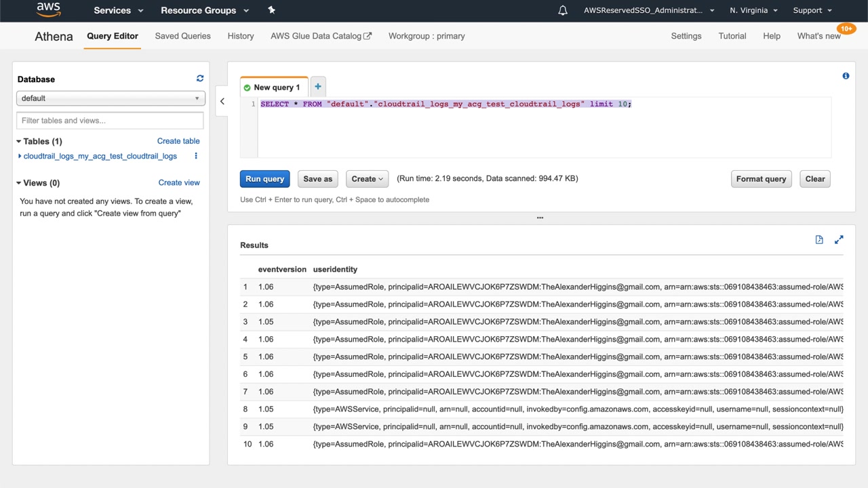Open the History tab
This screenshot has height=488, width=868.
tap(241, 36)
